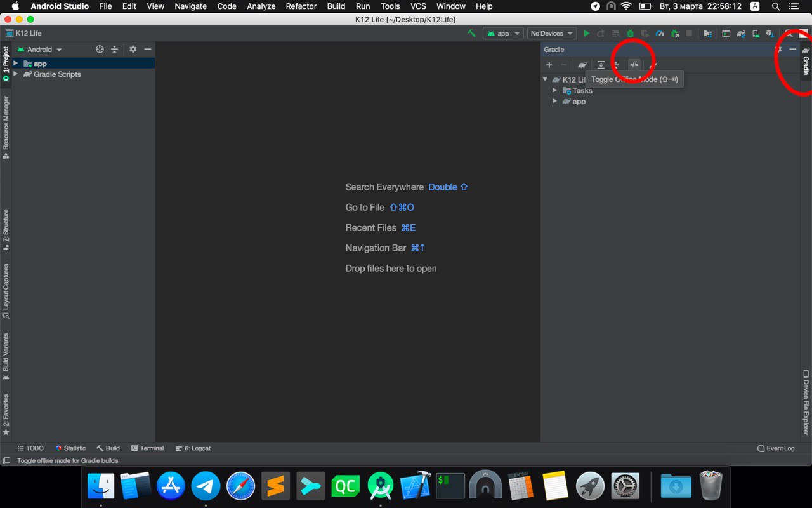Open the Build tool window
812x508 pixels.
click(108, 448)
